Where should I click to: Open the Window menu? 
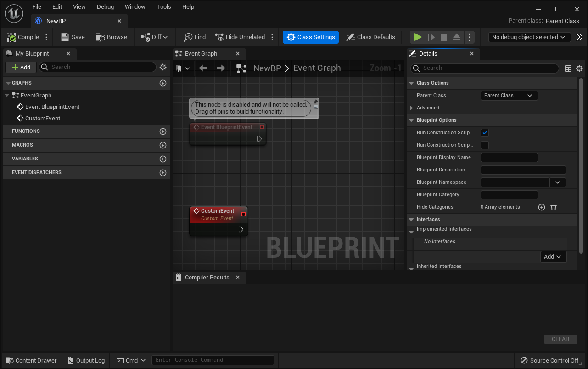[135, 7]
